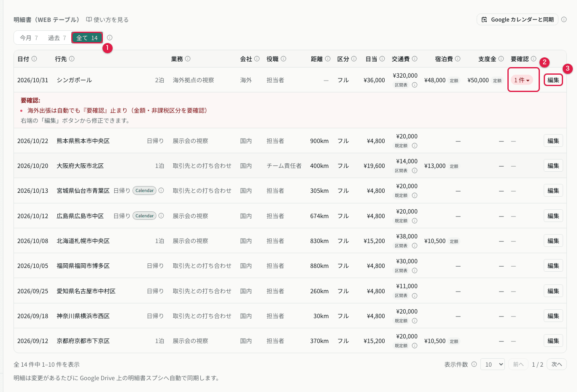The image size is (577, 392).
Task: Click info icon next to 行先 header
Action: point(72,59)
